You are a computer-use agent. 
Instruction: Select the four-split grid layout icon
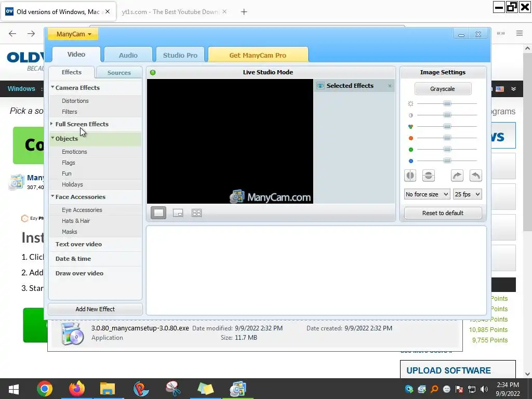click(x=196, y=212)
